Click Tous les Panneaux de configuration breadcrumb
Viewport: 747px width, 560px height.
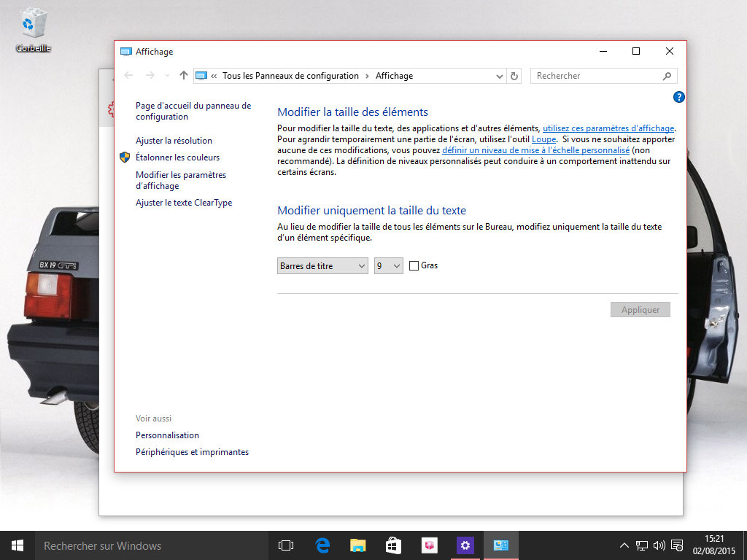(x=290, y=76)
